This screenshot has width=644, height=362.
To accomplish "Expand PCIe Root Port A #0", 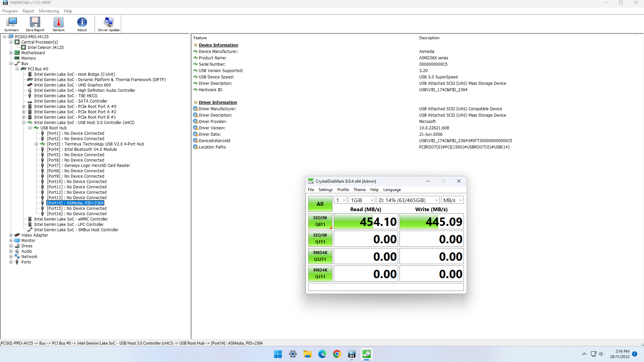I will click(x=23, y=107).
